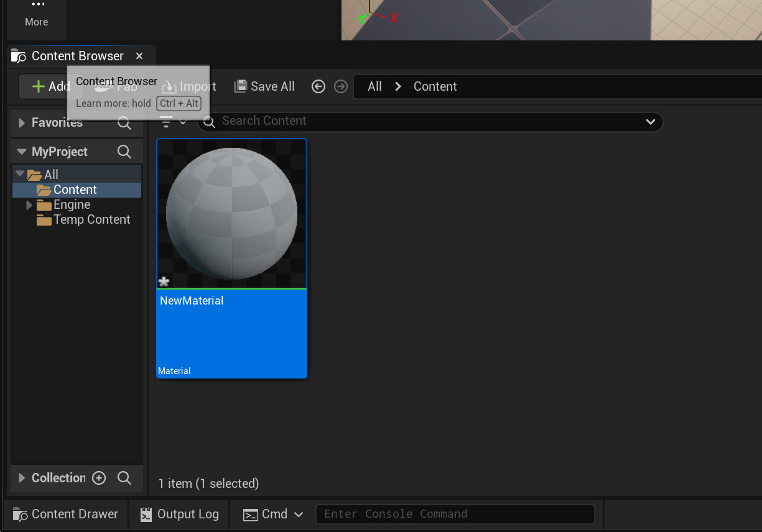
Task: Open the Cmd type dropdown
Action: pos(272,514)
